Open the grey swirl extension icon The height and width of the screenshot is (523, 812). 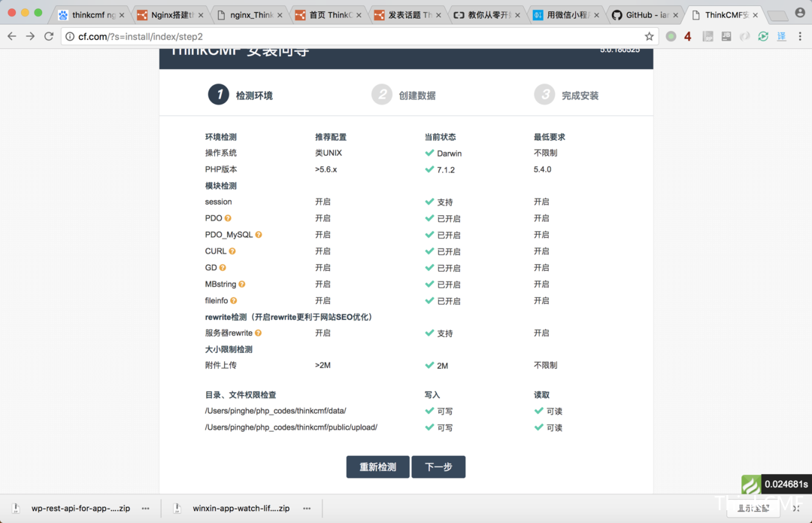point(744,36)
